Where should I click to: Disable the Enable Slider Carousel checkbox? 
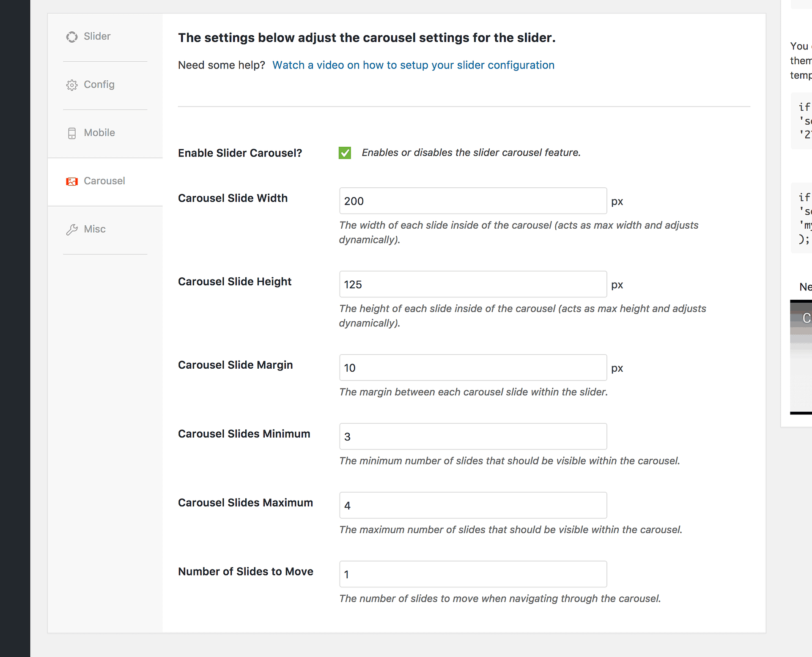tap(345, 153)
